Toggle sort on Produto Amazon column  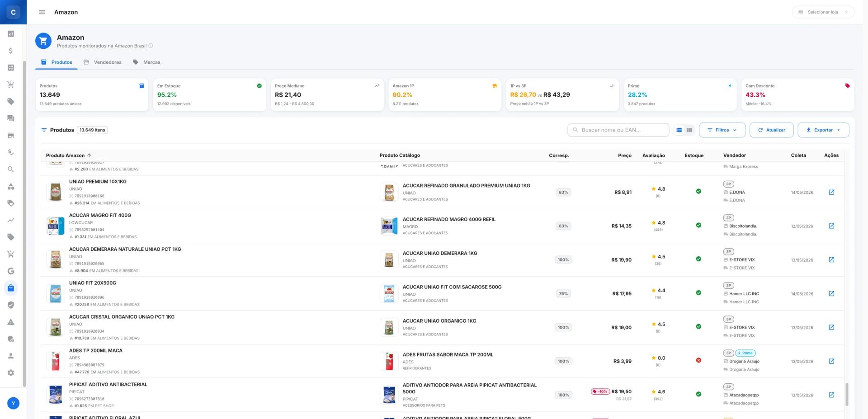click(69, 155)
